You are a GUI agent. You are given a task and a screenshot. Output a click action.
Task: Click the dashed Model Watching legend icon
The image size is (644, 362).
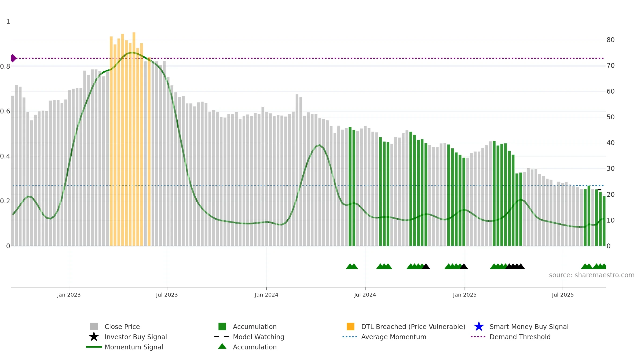(x=222, y=337)
